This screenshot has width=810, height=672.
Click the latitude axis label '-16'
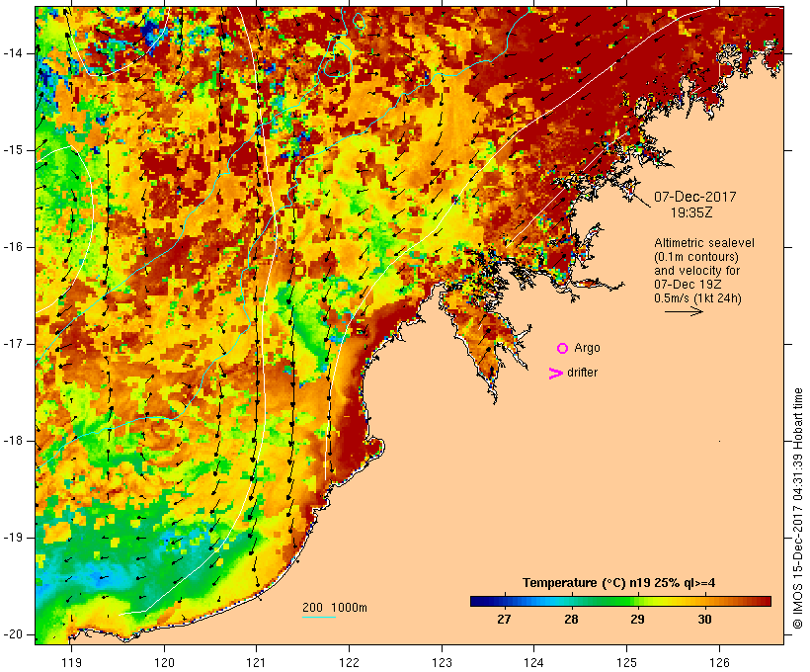14,247
